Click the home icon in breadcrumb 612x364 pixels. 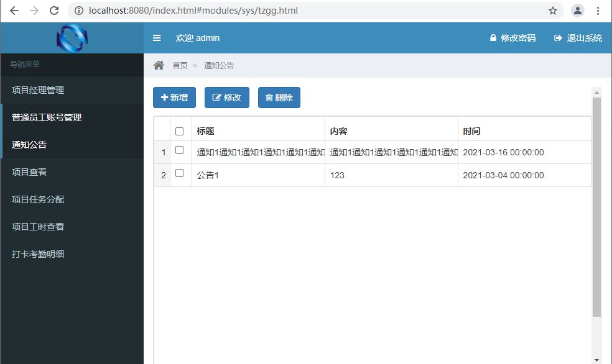point(159,65)
